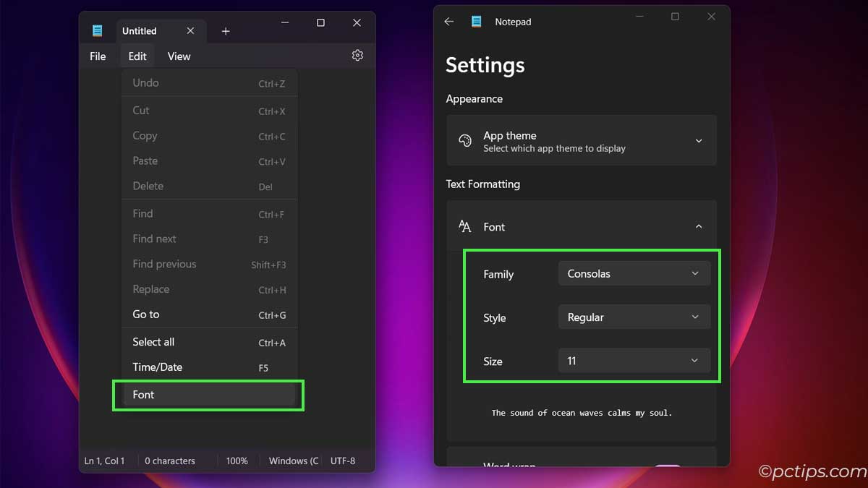Click the Notepad app icon in the tab bar
The width and height of the screenshot is (868, 488).
coord(96,30)
